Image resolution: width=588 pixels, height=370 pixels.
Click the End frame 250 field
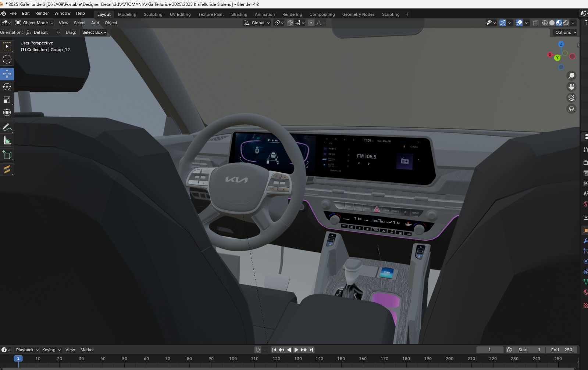point(562,350)
